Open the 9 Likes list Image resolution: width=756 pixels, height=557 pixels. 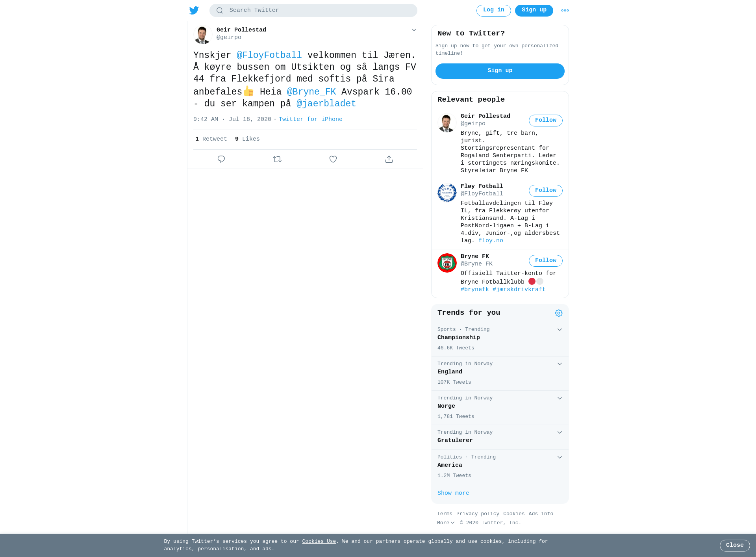coord(247,139)
